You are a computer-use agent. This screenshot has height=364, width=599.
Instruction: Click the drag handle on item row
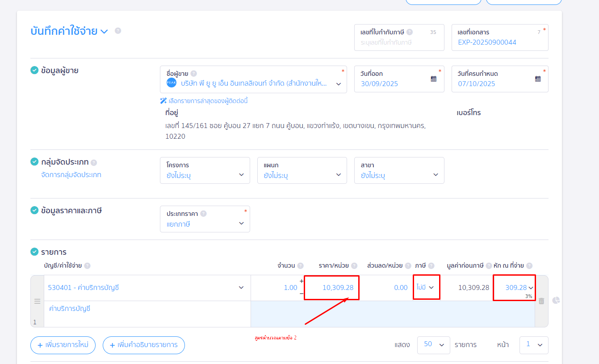38,302
